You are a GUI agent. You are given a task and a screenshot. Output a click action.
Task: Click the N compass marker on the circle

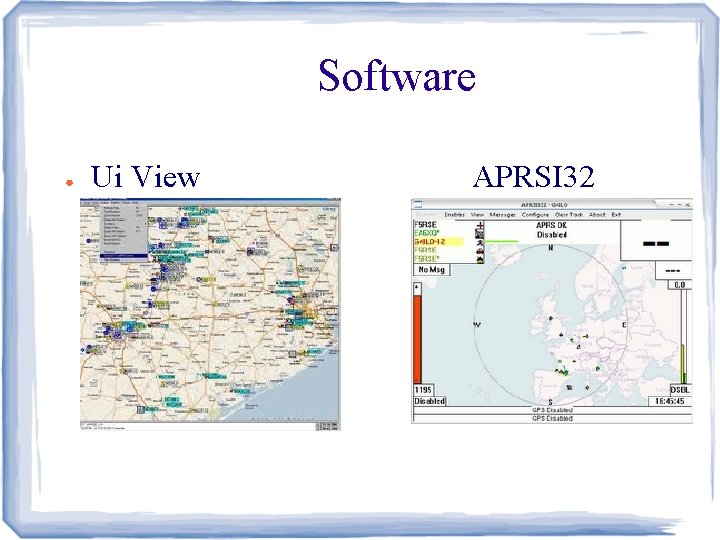[x=551, y=248]
